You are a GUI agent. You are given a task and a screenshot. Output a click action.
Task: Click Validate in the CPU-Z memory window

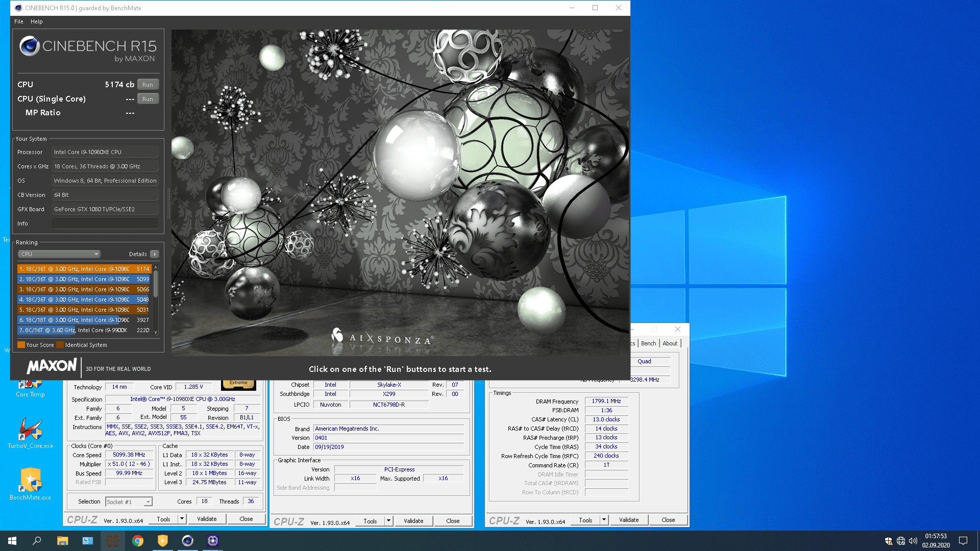click(629, 520)
